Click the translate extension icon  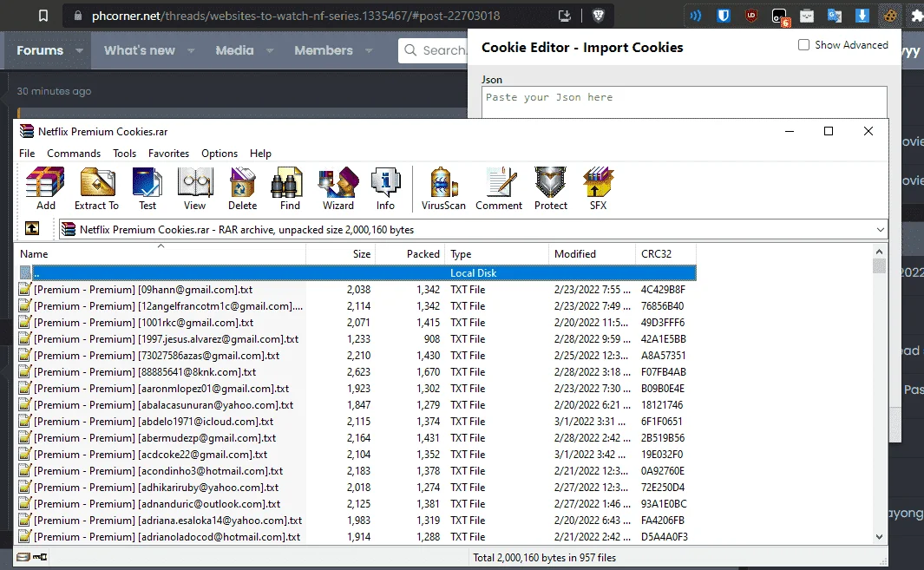pos(835,16)
